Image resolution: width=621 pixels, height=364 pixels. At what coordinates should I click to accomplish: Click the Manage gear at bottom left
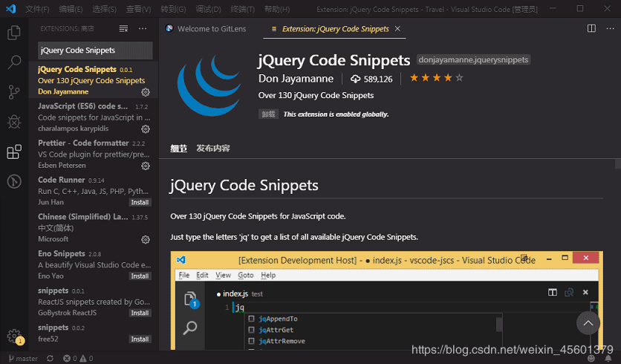[x=13, y=337]
